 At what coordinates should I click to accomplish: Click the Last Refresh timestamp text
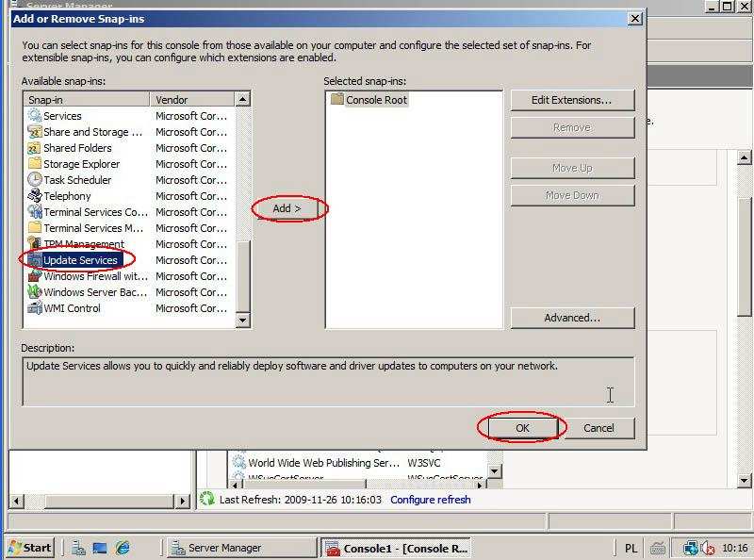(333, 500)
